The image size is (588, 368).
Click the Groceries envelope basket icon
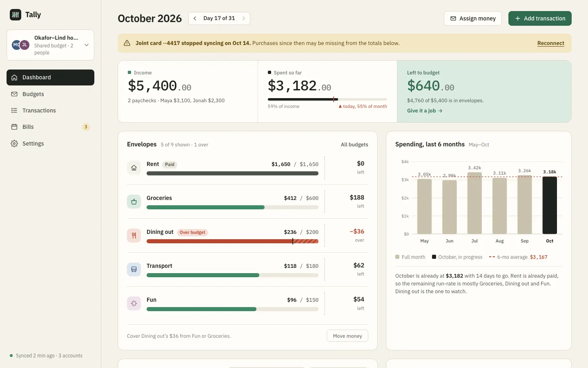pyautogui.click(x=134, y=202)
